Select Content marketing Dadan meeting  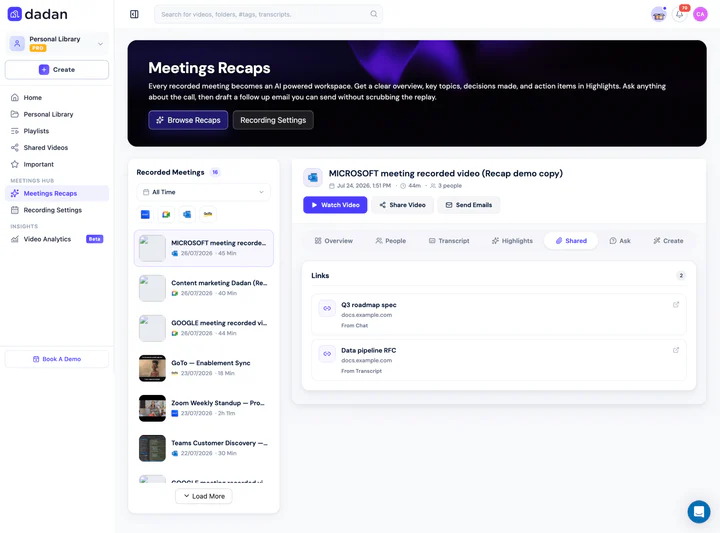[x=203, y=288]
